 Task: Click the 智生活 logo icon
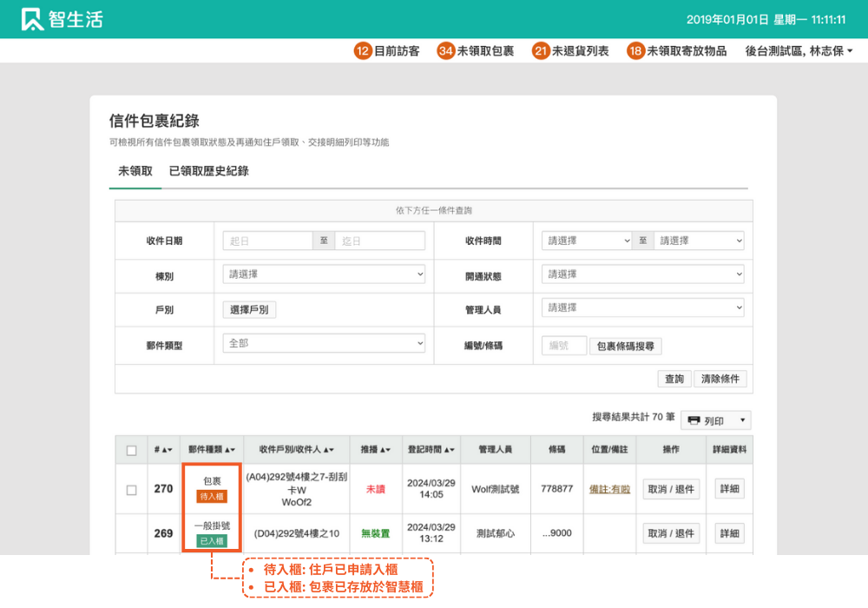tap(33, 19)
